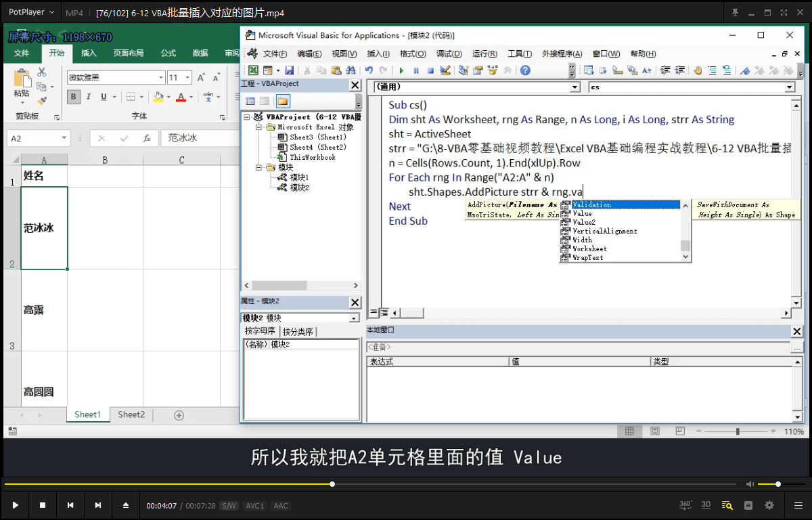Switch to Procedure View button at code window bottom
The image size is (812, 520).
372,313
